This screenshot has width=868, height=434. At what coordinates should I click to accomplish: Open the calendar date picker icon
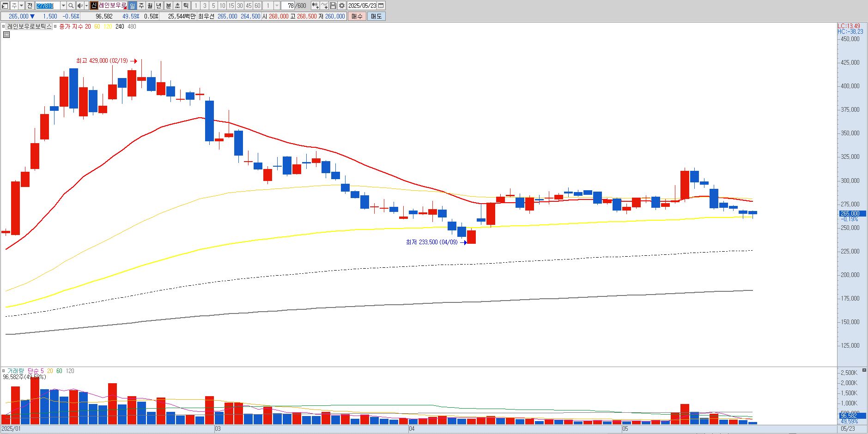381,6
